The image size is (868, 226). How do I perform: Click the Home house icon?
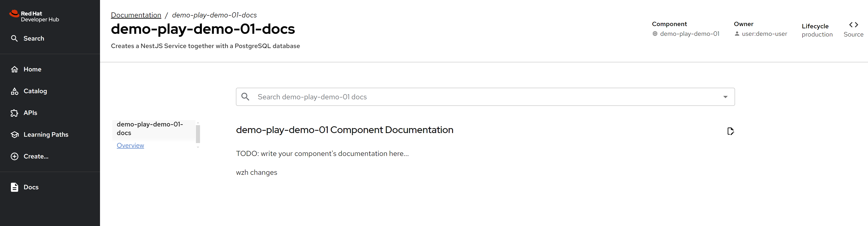pos(15,69)
